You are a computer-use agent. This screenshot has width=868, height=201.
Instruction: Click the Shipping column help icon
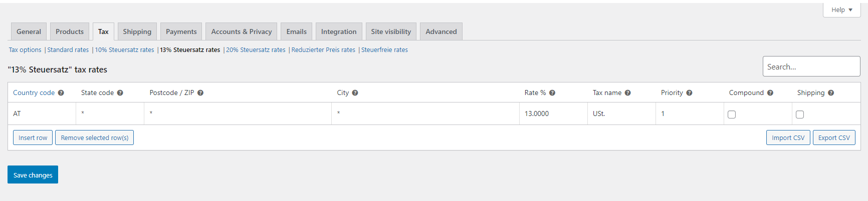831,93
